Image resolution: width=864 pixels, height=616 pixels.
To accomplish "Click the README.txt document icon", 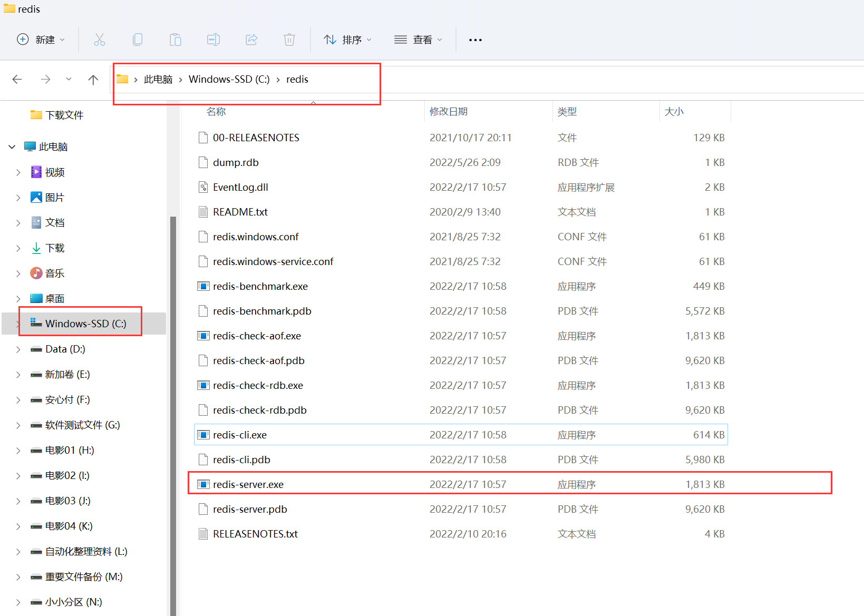I will [x=203, y=212].
